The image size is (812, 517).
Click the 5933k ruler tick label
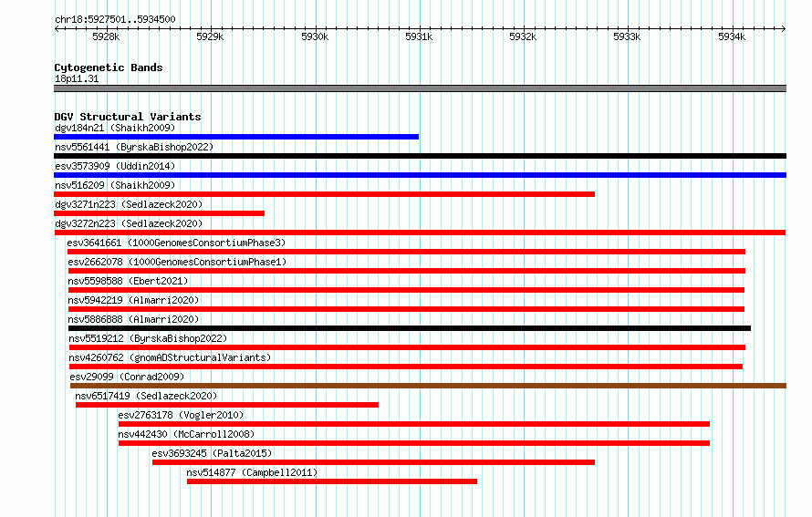click(627, 36)
